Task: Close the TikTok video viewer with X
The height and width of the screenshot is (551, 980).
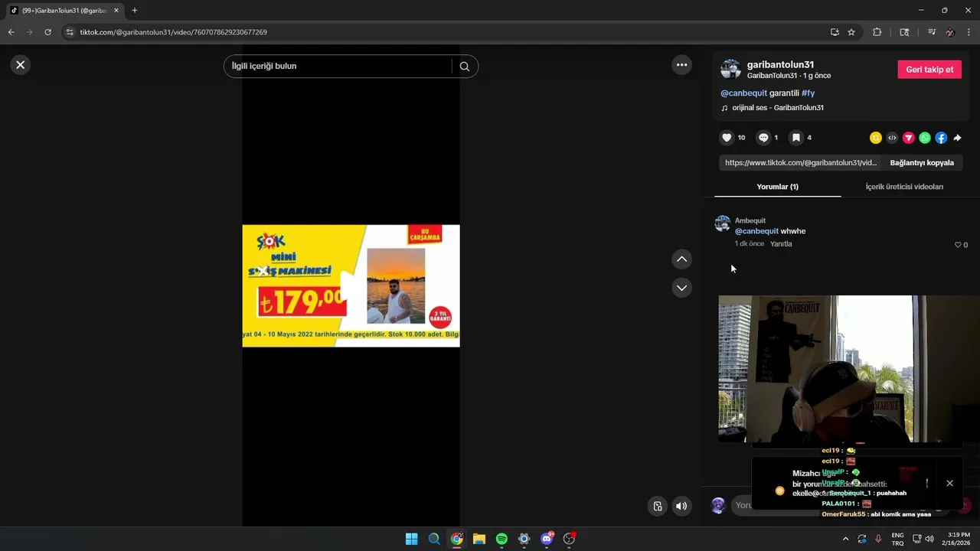Action: pyautogui.click(x=21, y=65)
